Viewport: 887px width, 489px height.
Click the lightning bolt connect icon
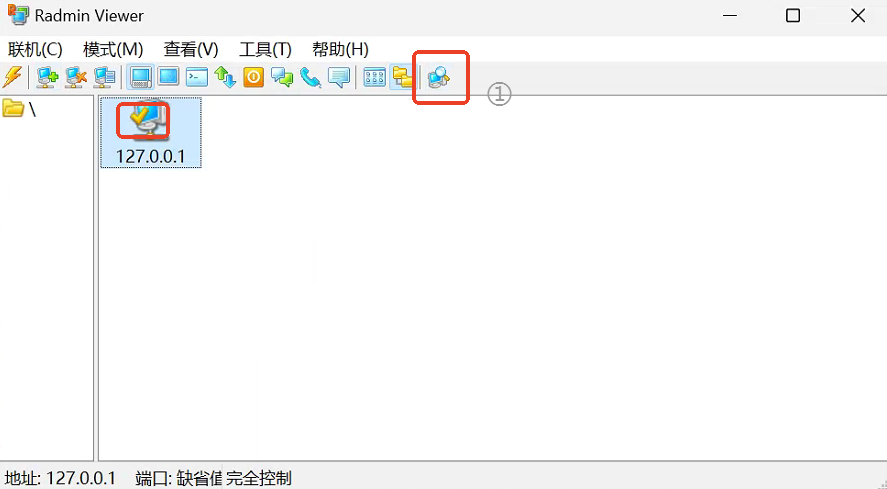point(12,77)
